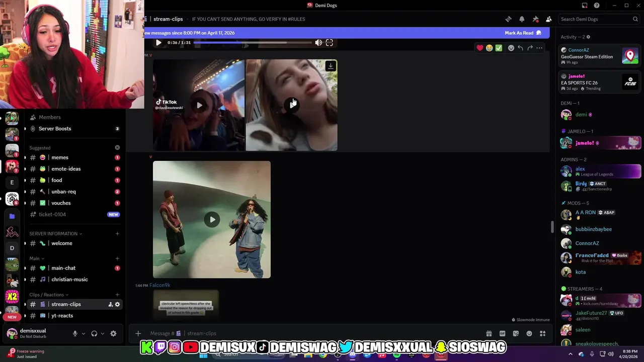Click the Mark As Read button
Image resolution: width=644 pixels, height=362 pixels.
point(523,33)
